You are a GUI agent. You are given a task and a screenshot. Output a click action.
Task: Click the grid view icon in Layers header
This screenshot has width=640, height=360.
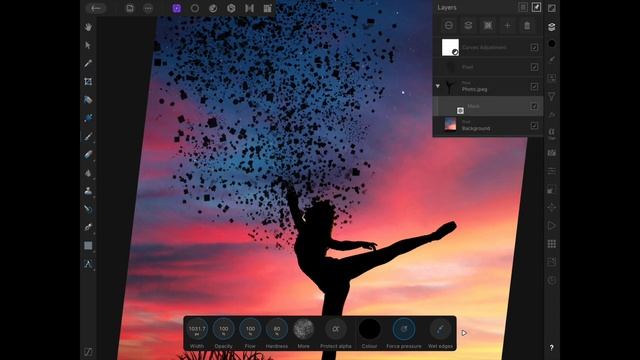tap(523, 7)
